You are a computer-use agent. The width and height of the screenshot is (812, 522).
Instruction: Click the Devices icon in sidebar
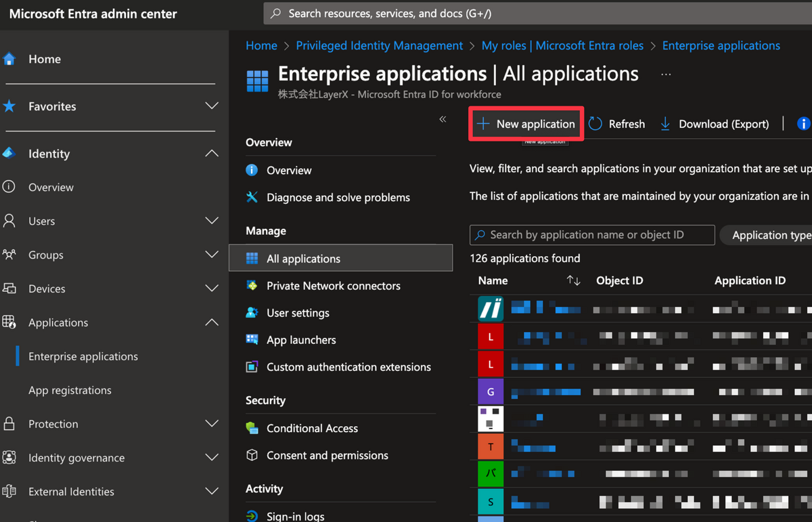pyautogui.click(x=9, y=288)
